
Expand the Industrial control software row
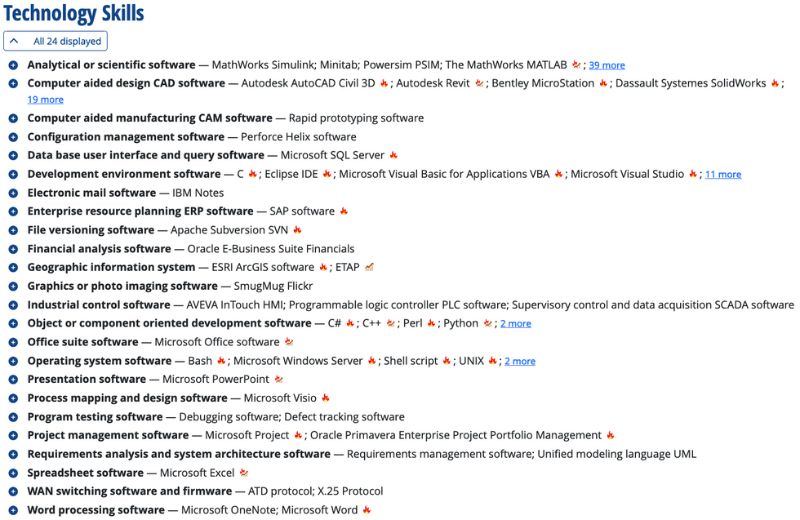(13, 305)
